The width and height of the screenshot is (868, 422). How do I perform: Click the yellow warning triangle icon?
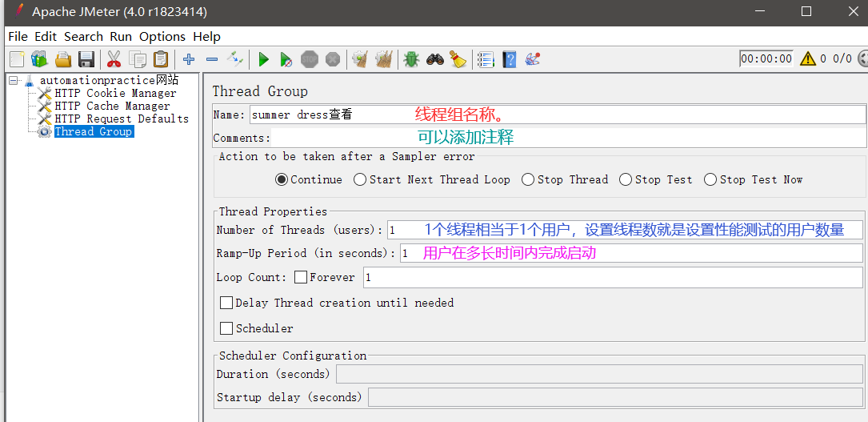point(808,58)
